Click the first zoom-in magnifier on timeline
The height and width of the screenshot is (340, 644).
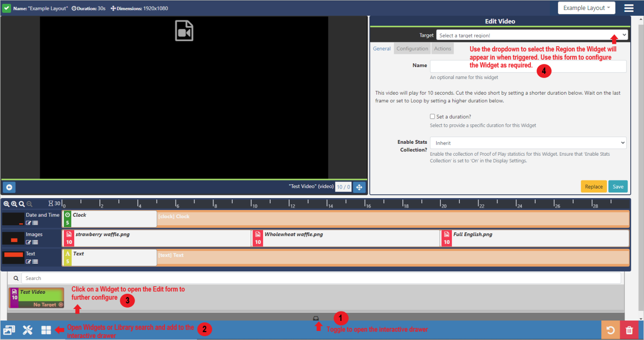click(7, 204)
